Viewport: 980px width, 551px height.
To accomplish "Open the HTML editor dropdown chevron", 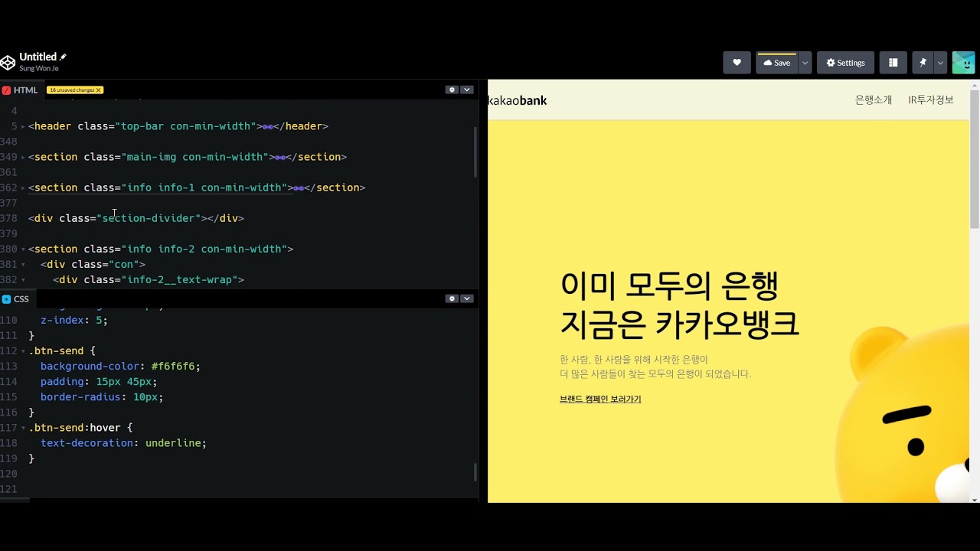I will [x=466, y=90].
